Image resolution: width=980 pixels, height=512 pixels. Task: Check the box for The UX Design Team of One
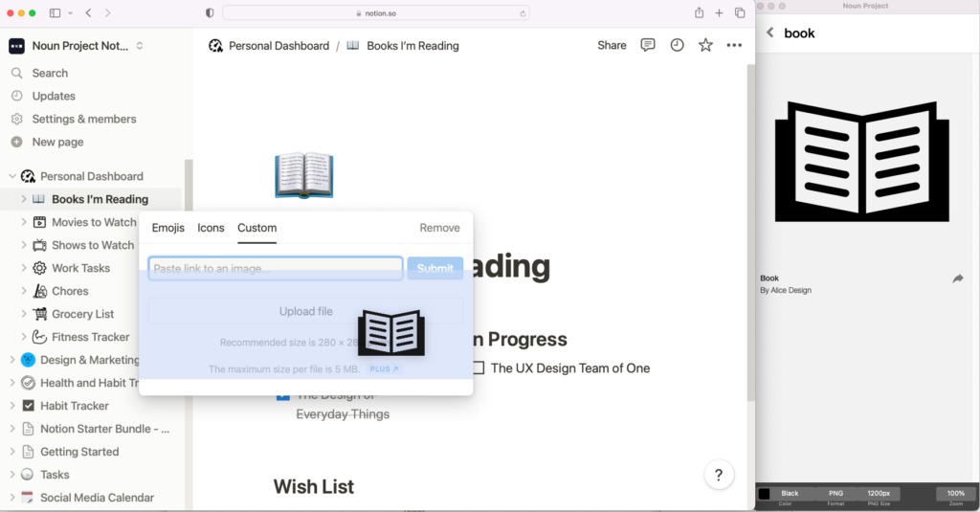[x=479, y=368]
